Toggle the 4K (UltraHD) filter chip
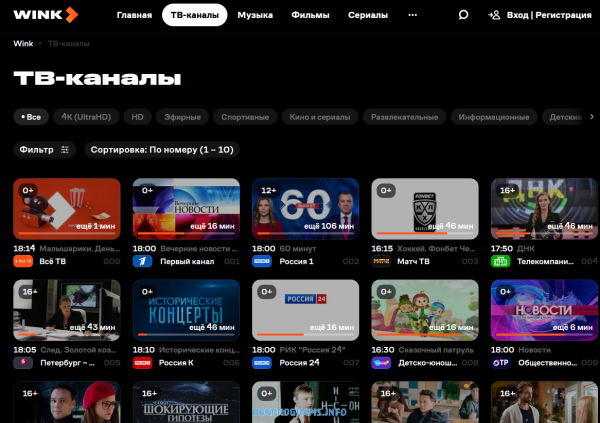 coord(86,117)
